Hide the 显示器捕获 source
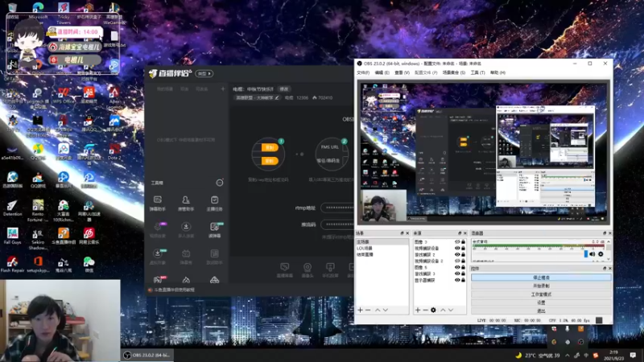 click(457, 280)
